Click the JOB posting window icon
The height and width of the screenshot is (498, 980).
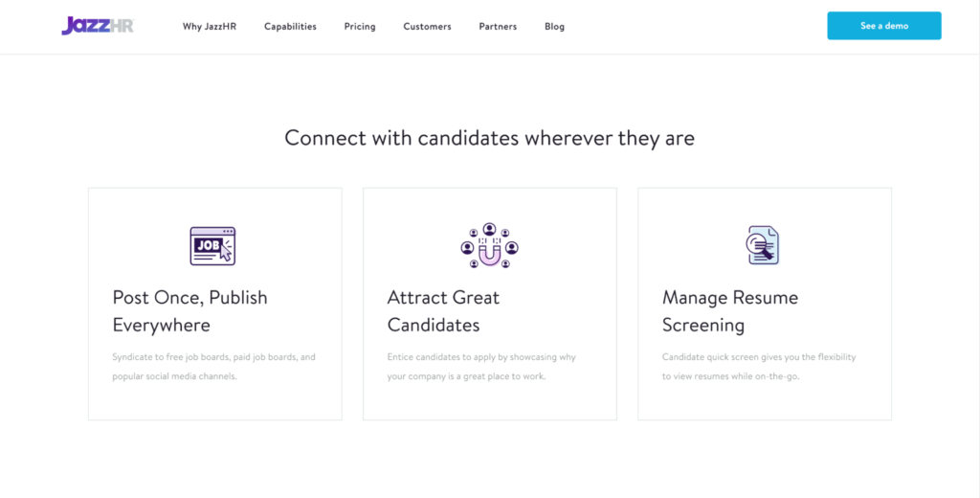pyautogui.click(x=212, y=246)
